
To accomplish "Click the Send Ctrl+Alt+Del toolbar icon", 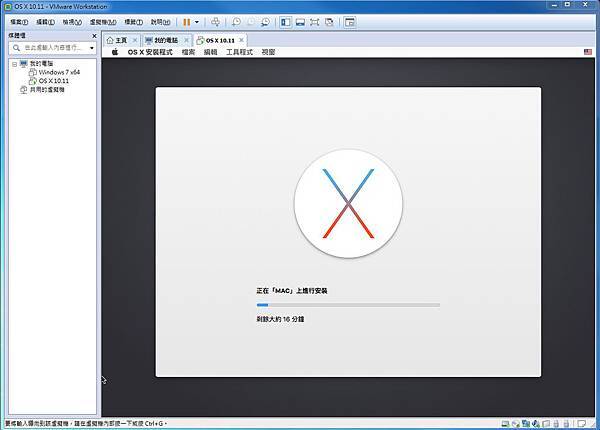I will [x=215, y=22].
